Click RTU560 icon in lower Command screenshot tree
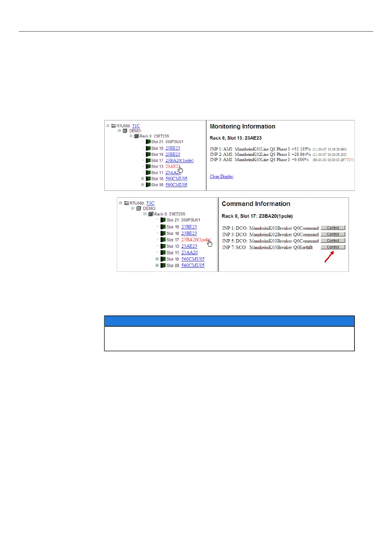This screenshot has width=392, height=554. tap(126, 203)
